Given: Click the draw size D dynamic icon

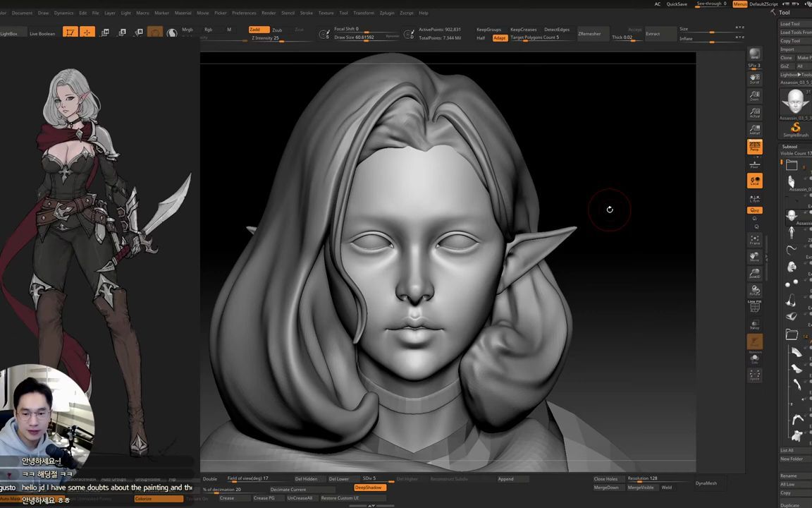Looking at the screenshot, I should pos(409,34).
